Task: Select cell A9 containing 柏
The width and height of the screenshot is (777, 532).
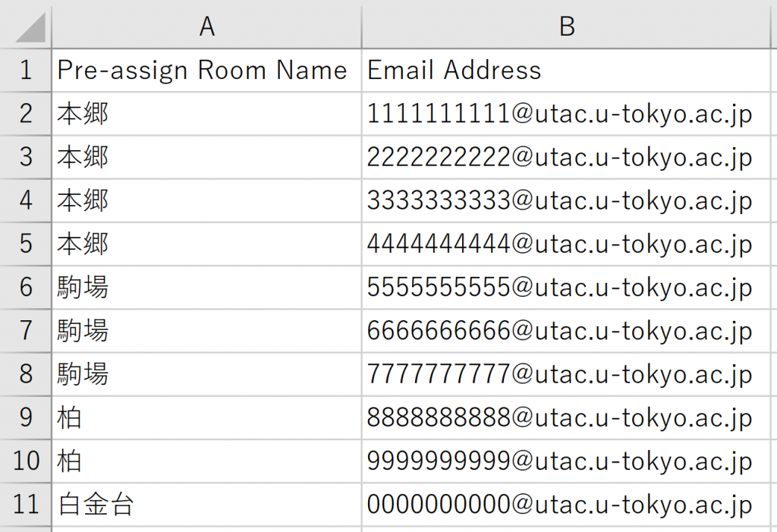Action: click(x=206, y=417)
